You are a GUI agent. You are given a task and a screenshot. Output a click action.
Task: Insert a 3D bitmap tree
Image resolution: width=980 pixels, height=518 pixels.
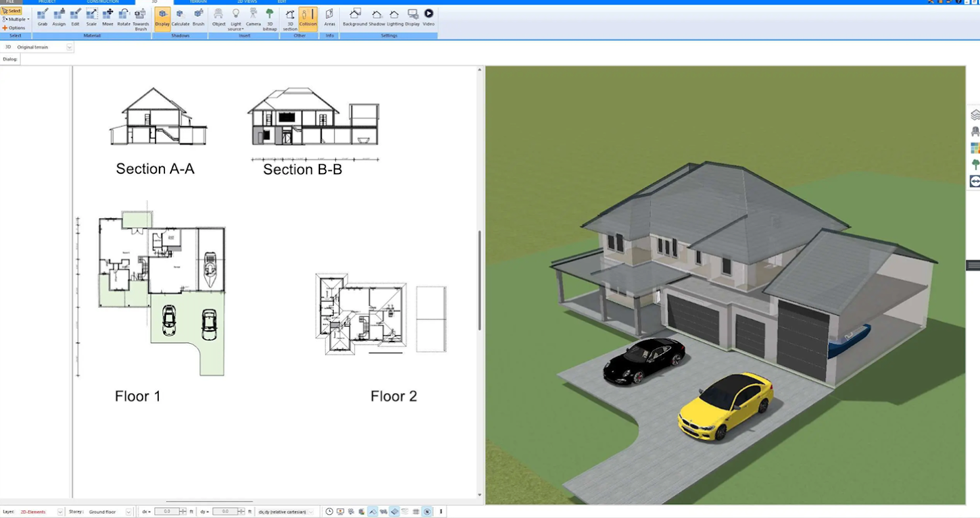(x=270, y=20)
